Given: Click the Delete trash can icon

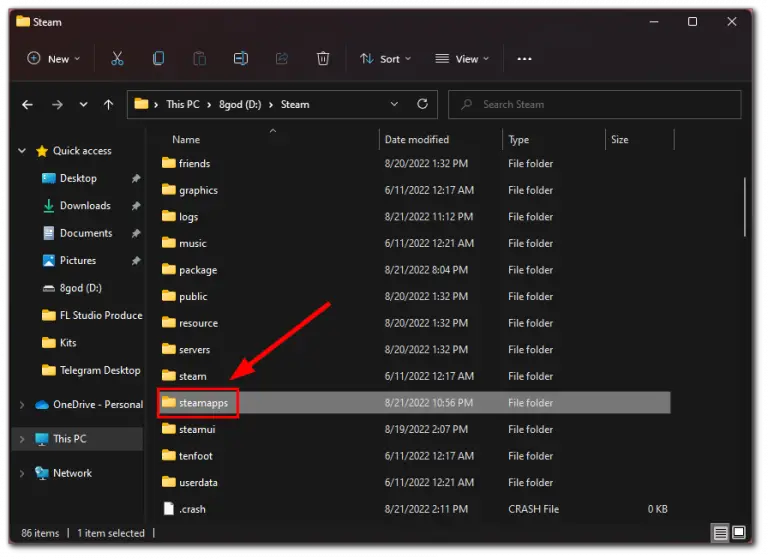Looking at the screenshot, I should [323, 59].
